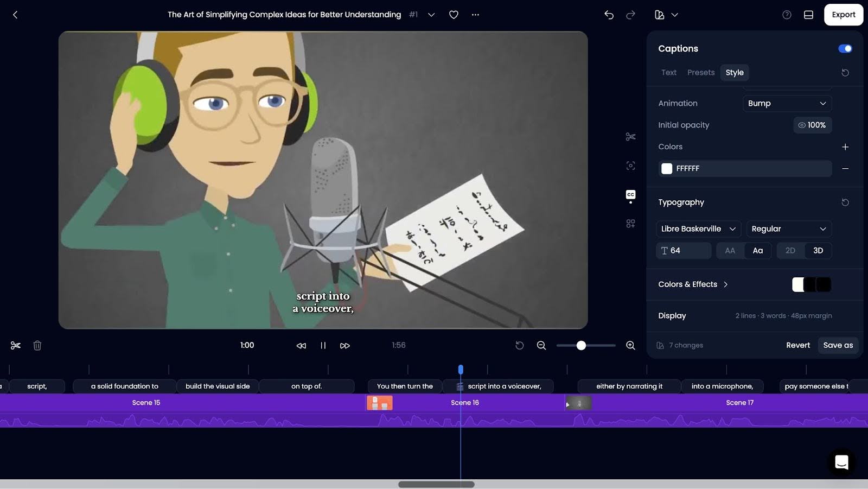
Task: Open the Bump animation dropdown
Action: 787,103
